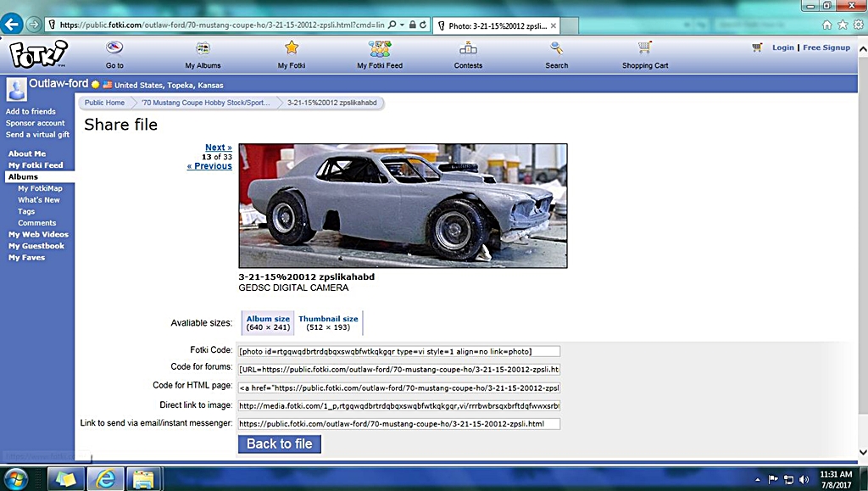Click the Direct link to image field
This screenshot has height=491, width=868.
pyautogui.click(x=398, y=405)
